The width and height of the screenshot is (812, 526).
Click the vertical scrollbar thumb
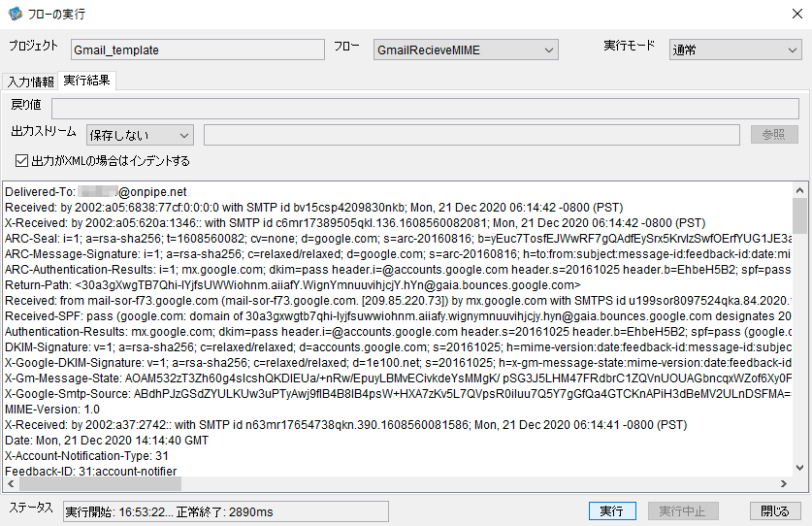point(799,215)
